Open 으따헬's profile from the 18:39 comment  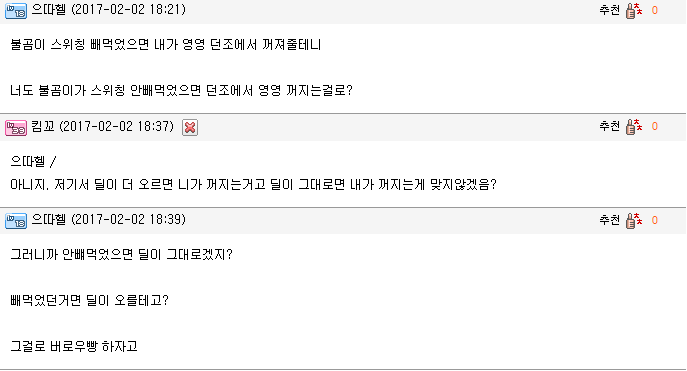click(49, 219)
